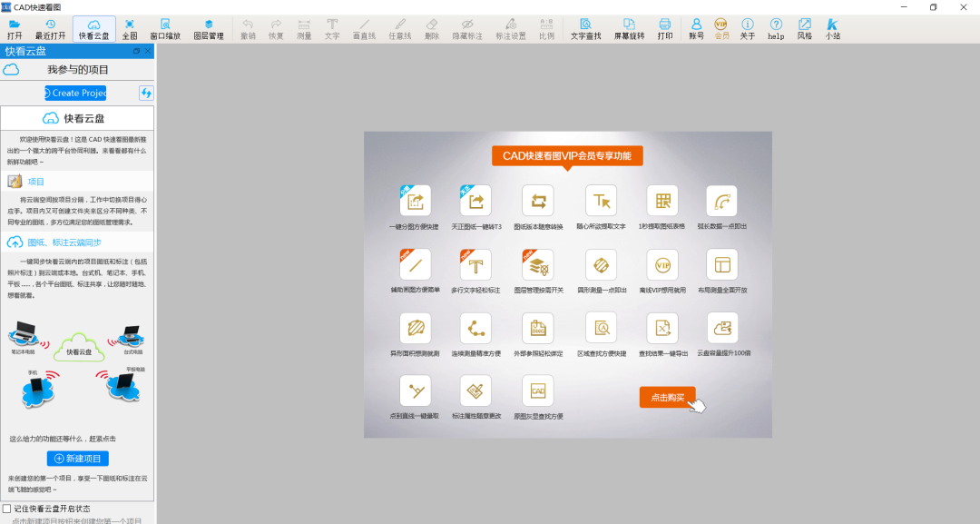Open a drawing with the 打开 toolbar icon
Viewport: 980px width, 524px height.
click(x=15, y=29)
